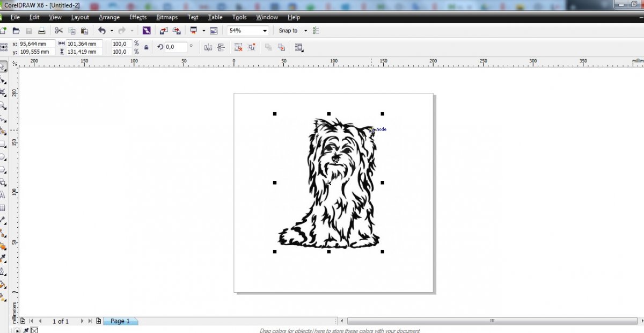Click the rotation angle input field

tap(175, 47)
